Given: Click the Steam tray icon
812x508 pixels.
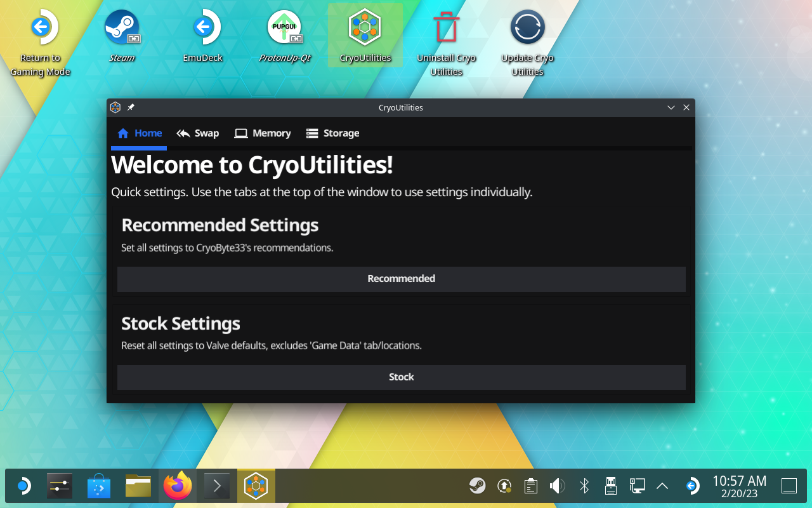Looking at the screenshot, I should pyautogui.click(x=477, y=486).
